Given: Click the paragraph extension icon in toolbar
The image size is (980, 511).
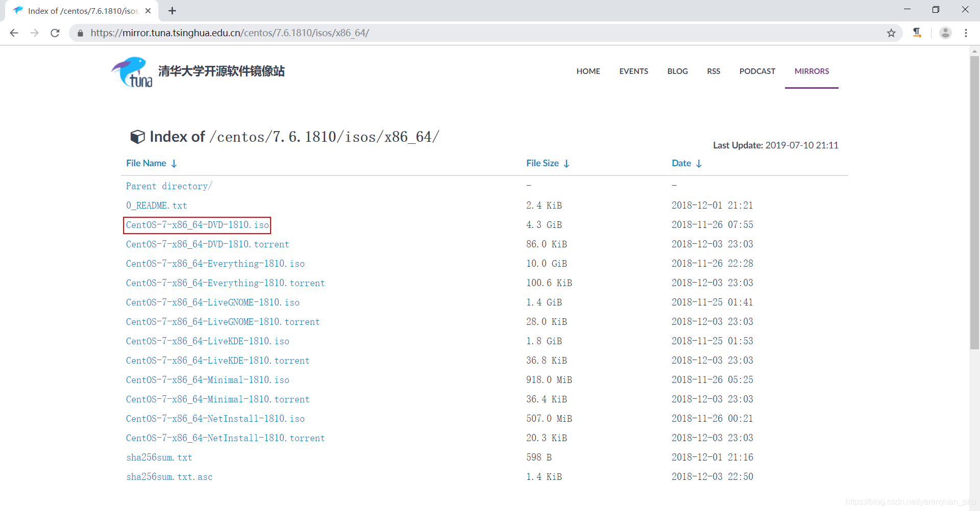Looking at the screenshot, I should point(917,33).
